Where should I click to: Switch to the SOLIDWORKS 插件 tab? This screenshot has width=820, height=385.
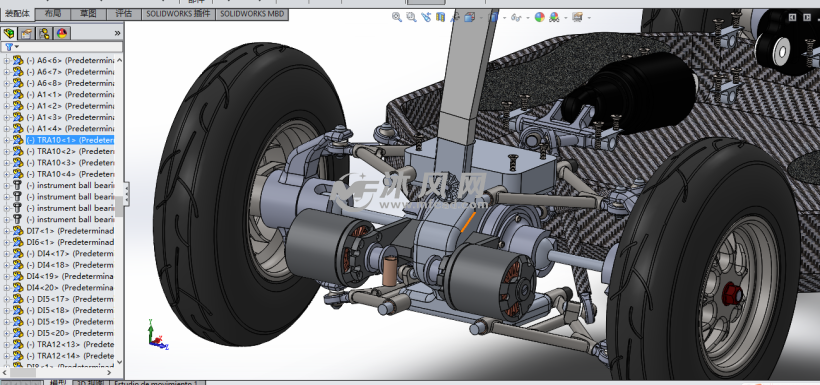click(178, 14)
